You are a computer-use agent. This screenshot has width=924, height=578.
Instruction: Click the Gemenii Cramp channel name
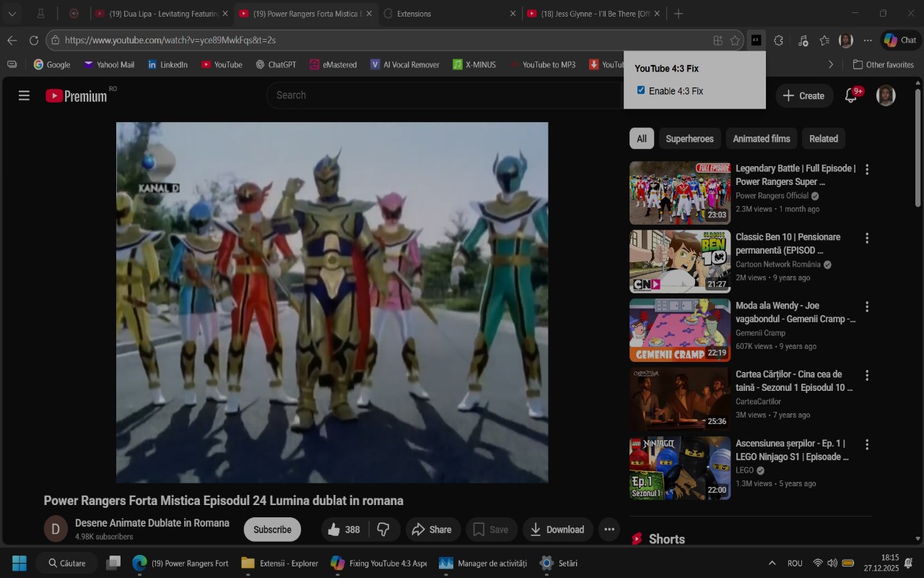pyautogui.click(x=760, y=333)
